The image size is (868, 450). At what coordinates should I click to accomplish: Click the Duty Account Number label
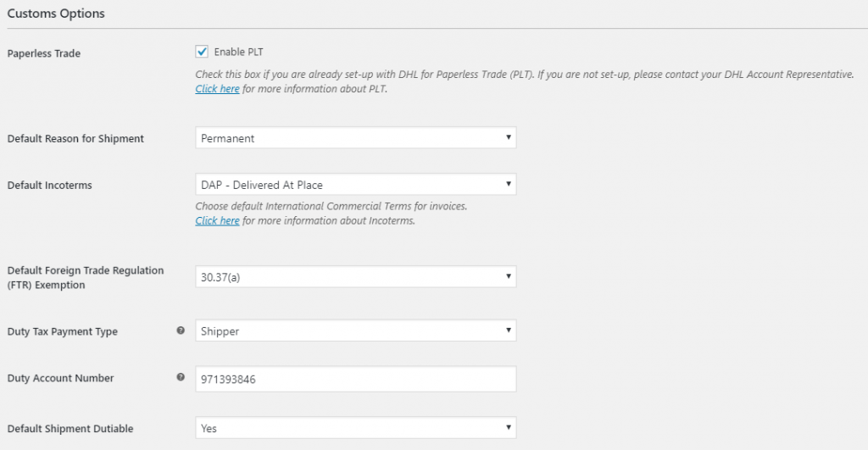point(59,378)
